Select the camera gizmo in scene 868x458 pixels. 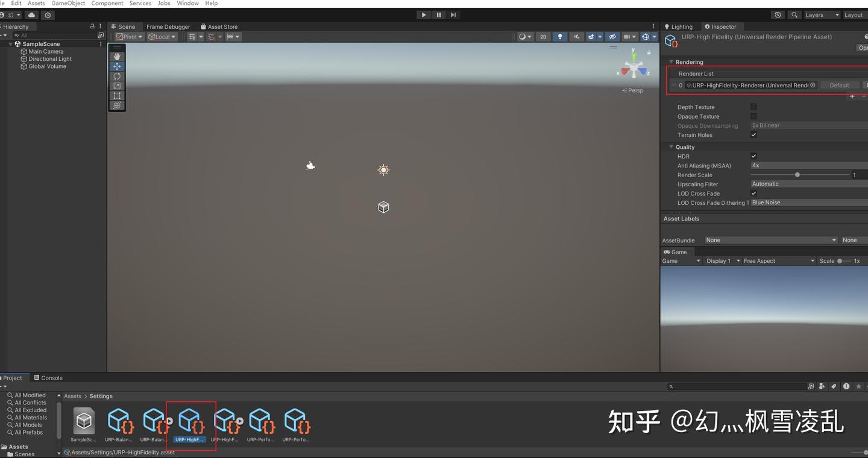click(x=310, y=166)
